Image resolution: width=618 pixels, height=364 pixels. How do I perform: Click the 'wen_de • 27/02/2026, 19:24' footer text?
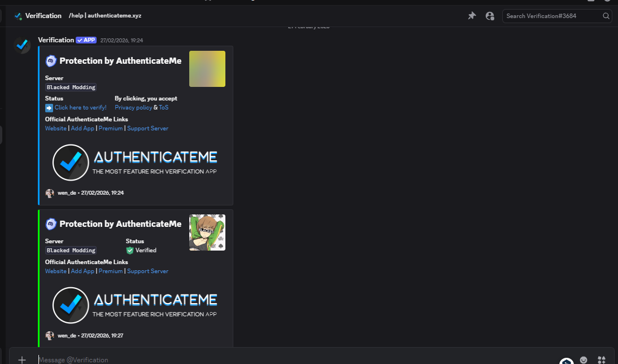coord(90,193)
